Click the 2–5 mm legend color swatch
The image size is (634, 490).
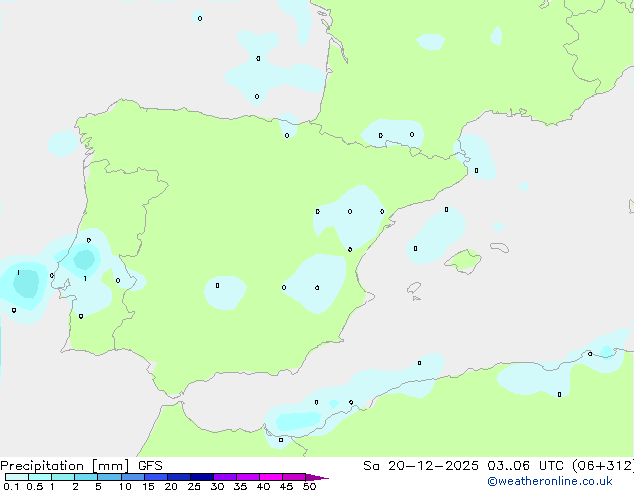[x=86, y=477]
